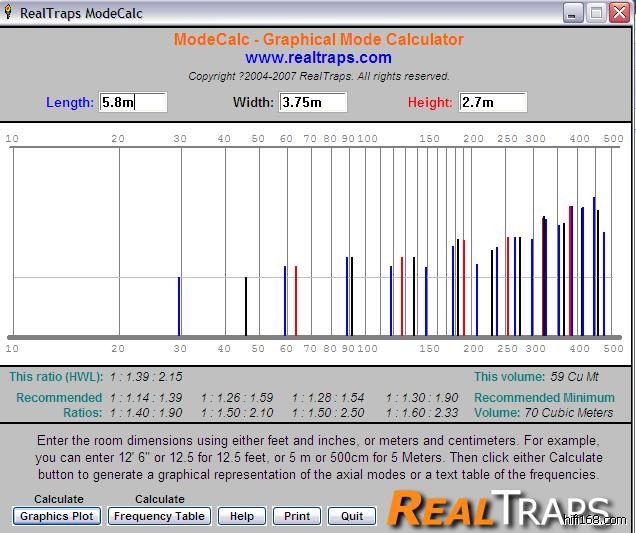The width and height of the screenshot is (636, 533).
Task: Quit the application using the Quit button
Action: [351, 516]
